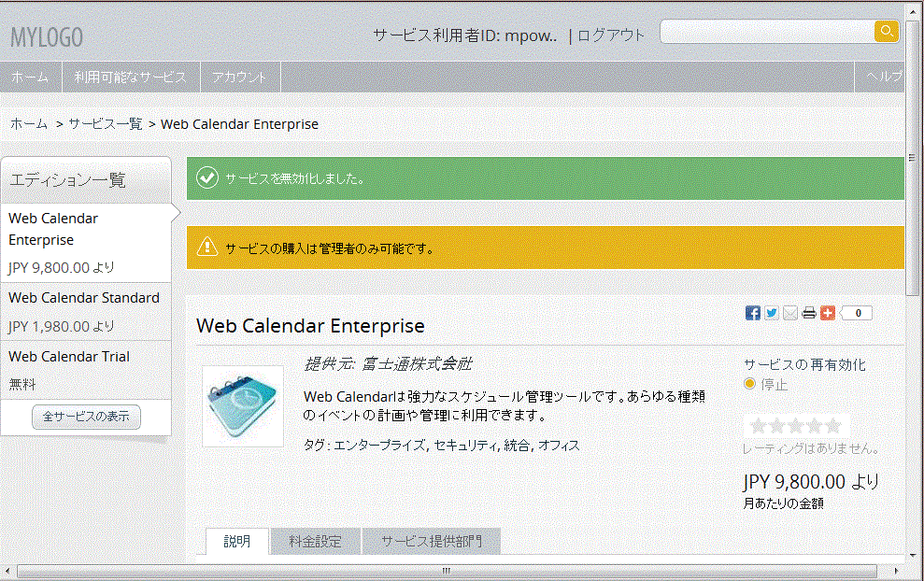The image size is (924, 581).
Task: Click inside the search input field
Action: (x=767, y=31)
